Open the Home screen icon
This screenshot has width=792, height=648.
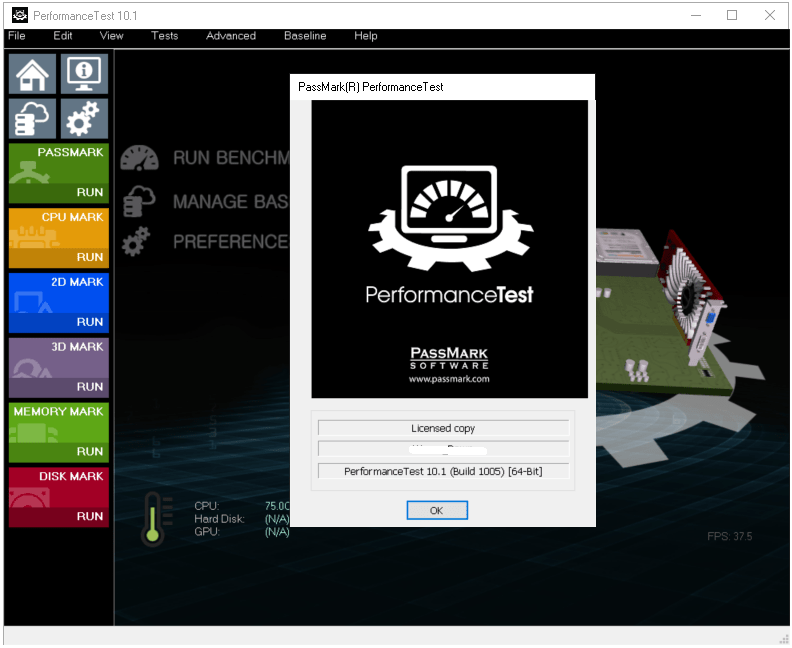pyautogui.click(x=32, y=74)
